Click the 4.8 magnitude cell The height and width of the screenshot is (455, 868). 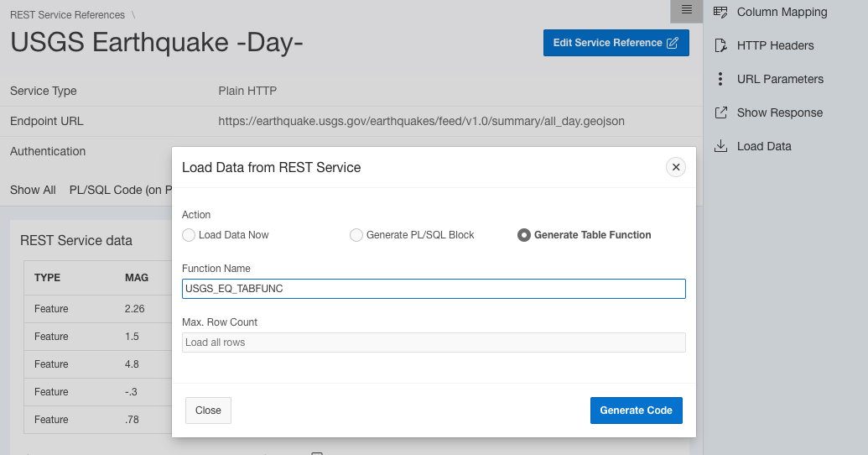click(x=132, y=364)
